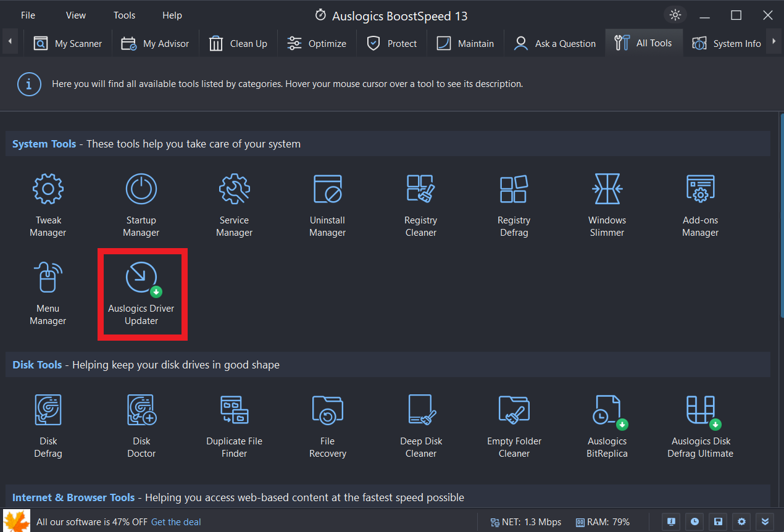The width and height of the screenshot is (784, 532).
Task: Start the Registry Defrag tool
Action: 514,206
